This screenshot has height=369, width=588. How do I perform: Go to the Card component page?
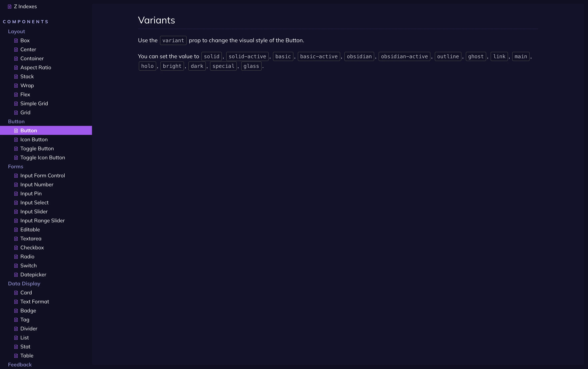point(26,293)
